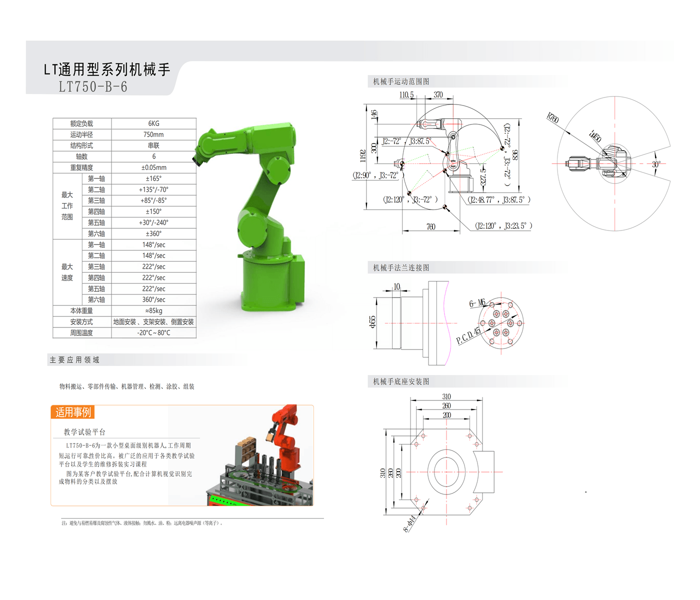Select the "±360°" sixth axis range
This screenshot has height=600, width=700.
pyautogui.click(x=153, y=233)
